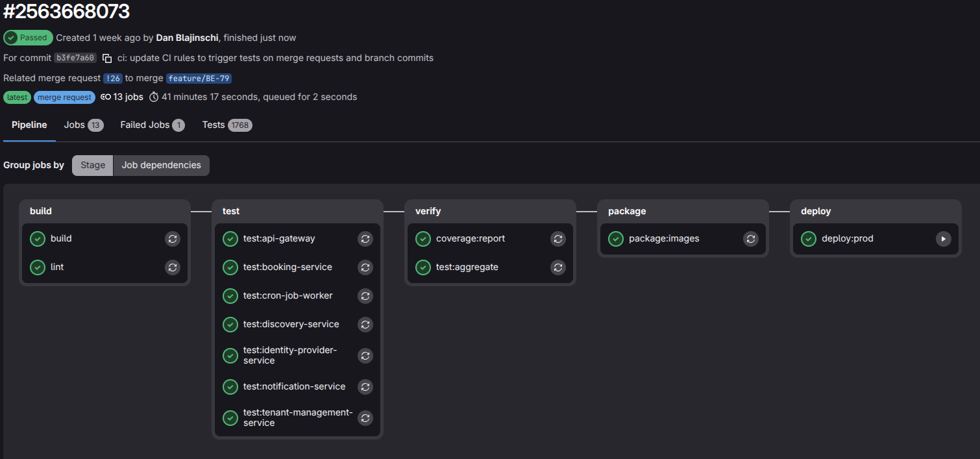Open the Jobs tab

84,125
